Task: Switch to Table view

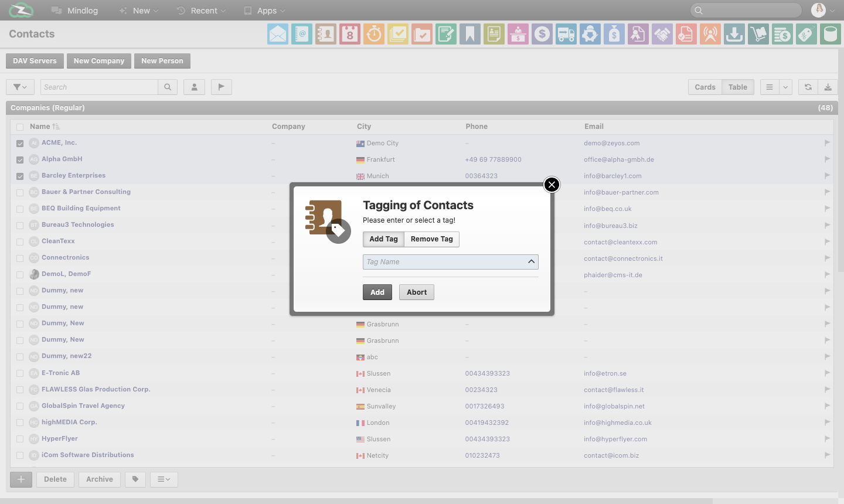Action: click(x=738, y=87)
